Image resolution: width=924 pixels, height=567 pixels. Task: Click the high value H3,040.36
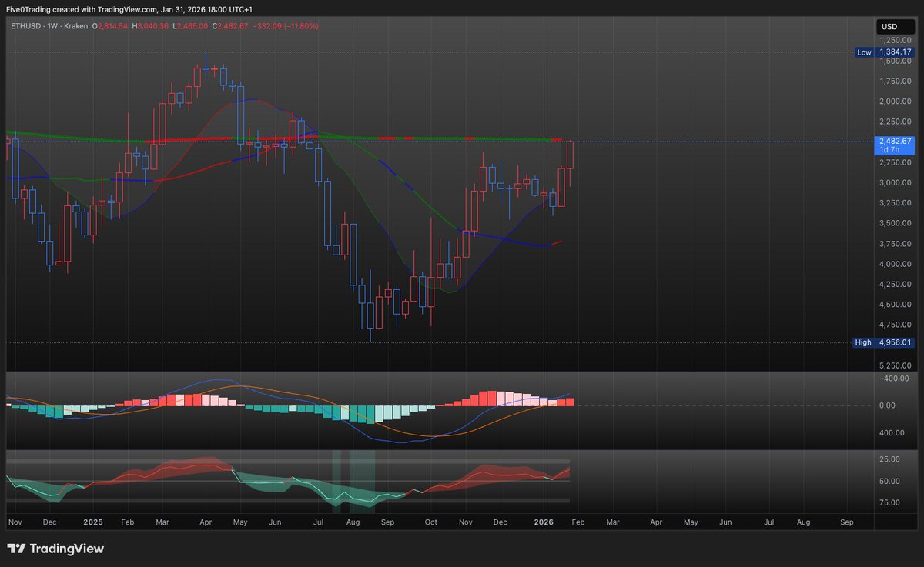[150, 26]
